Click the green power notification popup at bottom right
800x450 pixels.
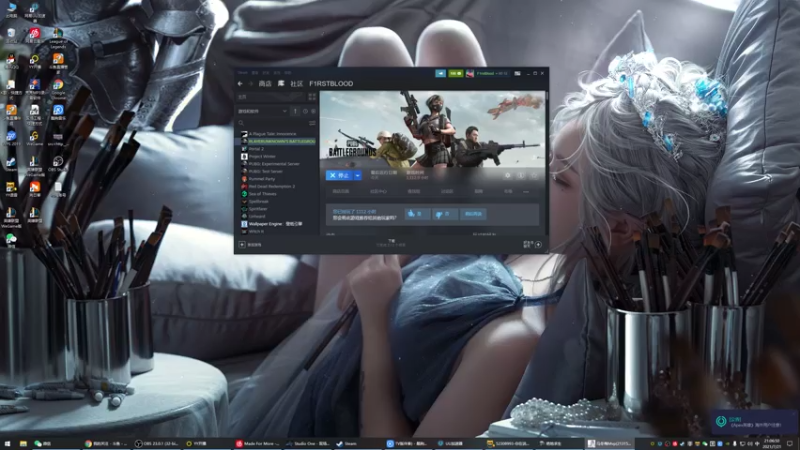[x=754, y=421]
